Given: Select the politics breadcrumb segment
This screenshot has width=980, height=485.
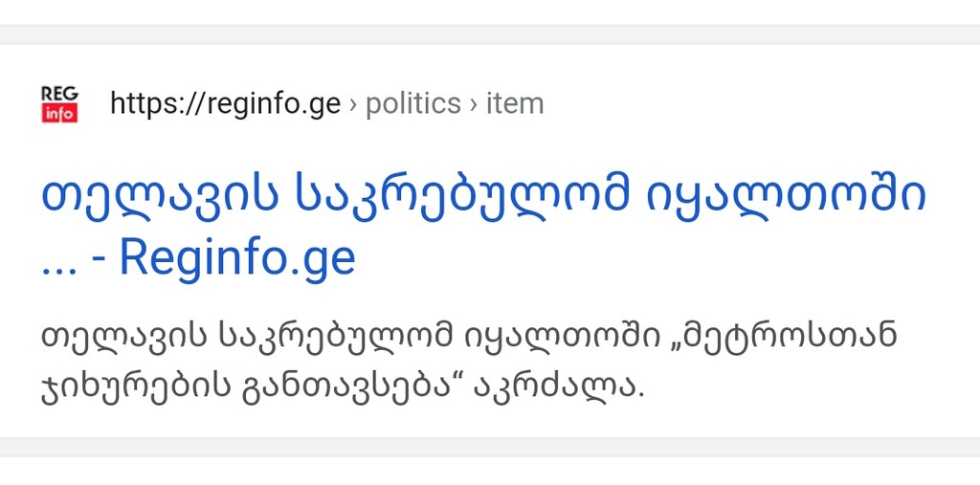Looking at the screenshot, I should pyautogui.click(x=413, y=103).
